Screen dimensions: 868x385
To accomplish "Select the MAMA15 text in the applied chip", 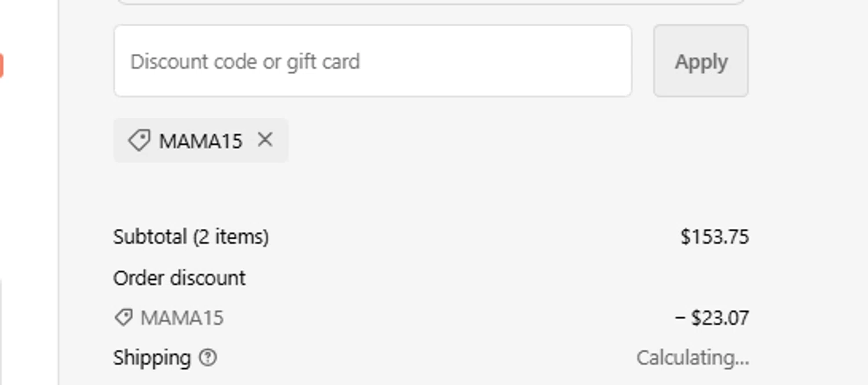I will coord(200,141).
